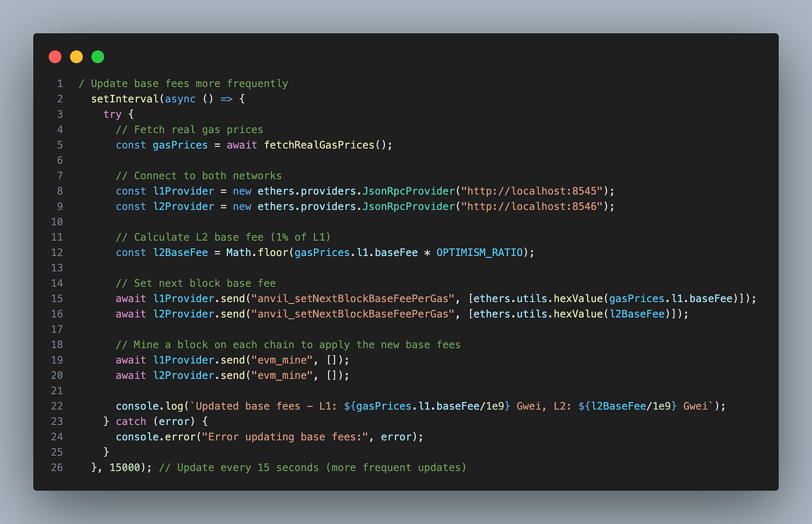
Task: Click the comment about mining a block on each chain
Action: coord(288,345)
